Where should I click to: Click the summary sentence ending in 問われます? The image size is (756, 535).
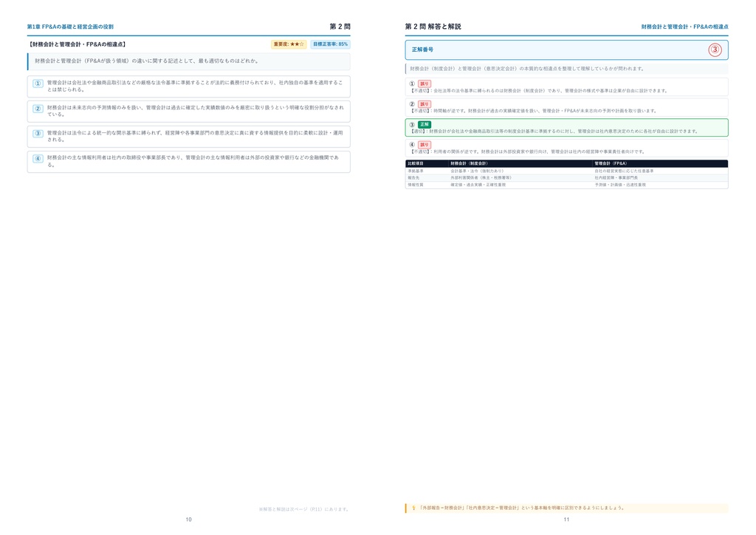pyautogui.click(x=527, y=69)
